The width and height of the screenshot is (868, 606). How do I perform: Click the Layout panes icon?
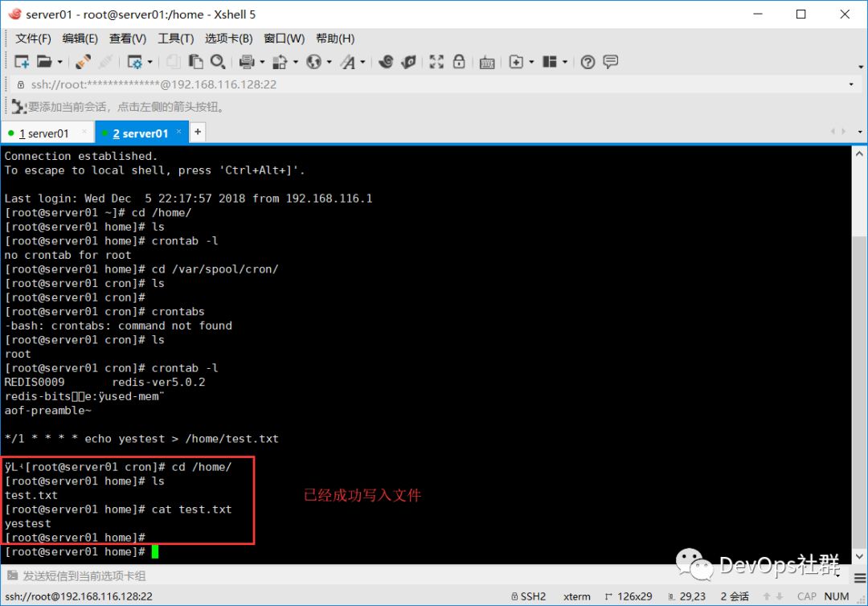click(550, 62)
